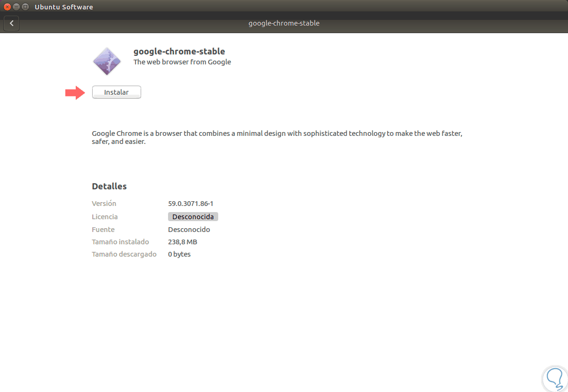
Task: Click the Versión label
Action: pyautogui.click(x=104, y=204)
